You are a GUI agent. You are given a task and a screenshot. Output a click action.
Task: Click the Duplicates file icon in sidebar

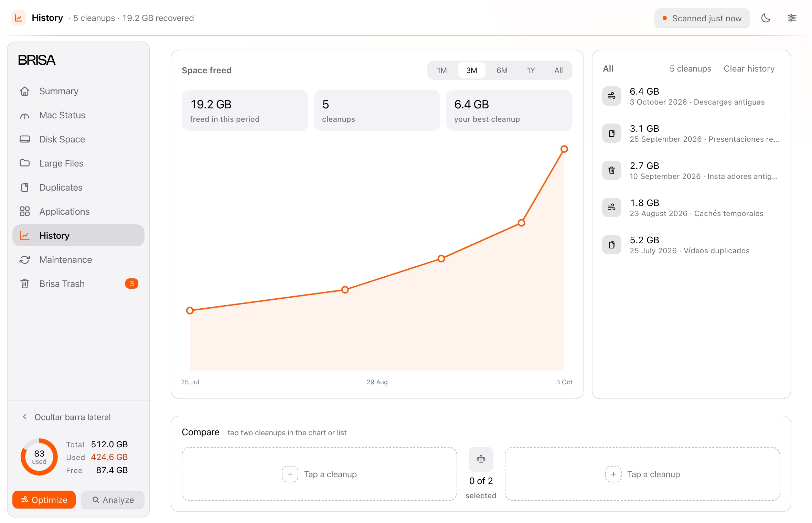click(x=25, y=188)
